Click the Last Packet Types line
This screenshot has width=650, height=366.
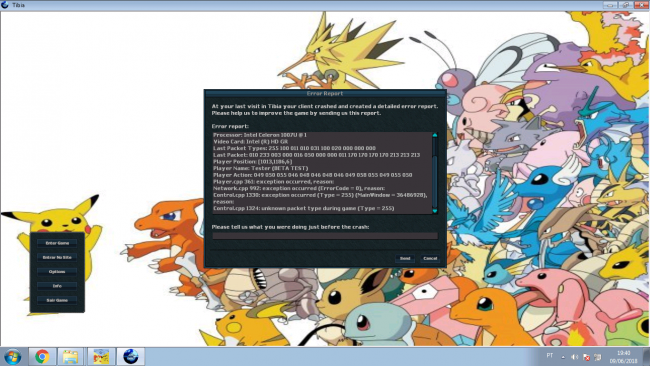tap(294, 148)
